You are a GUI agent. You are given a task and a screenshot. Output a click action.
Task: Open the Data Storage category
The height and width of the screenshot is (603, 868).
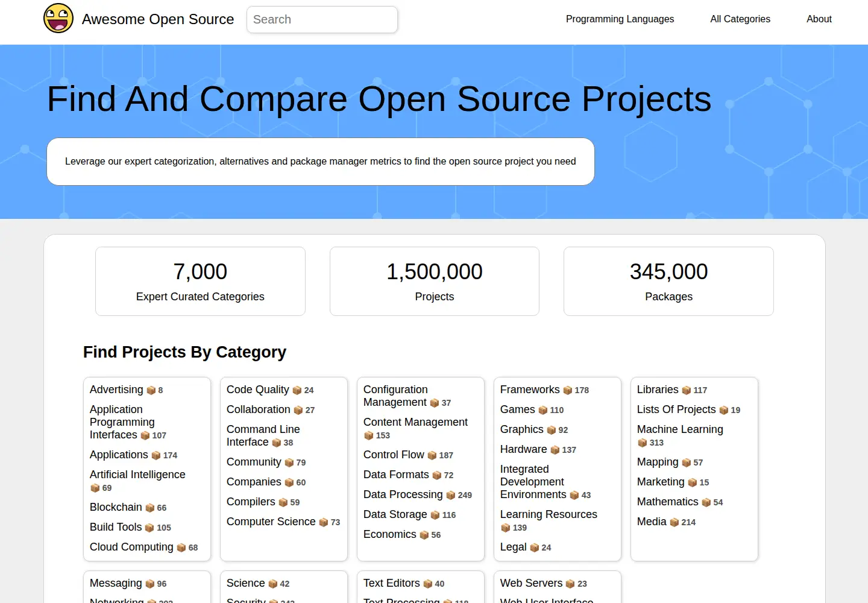[395, 514]
